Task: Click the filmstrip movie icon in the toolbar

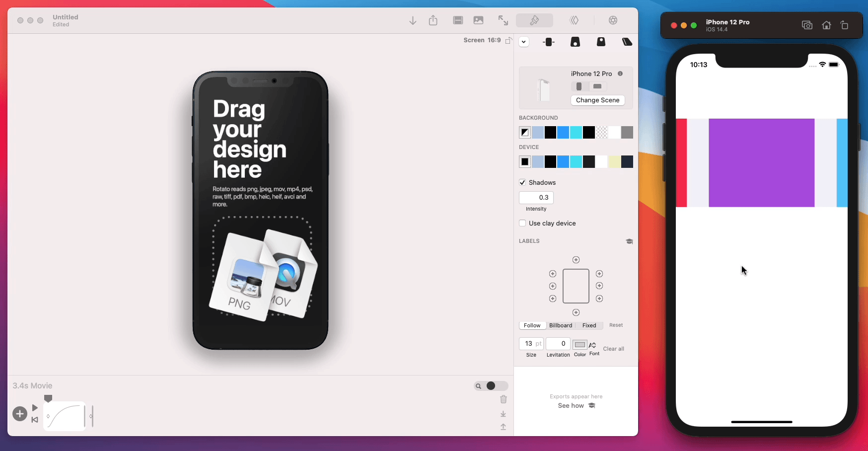Action: coord(458,20)
